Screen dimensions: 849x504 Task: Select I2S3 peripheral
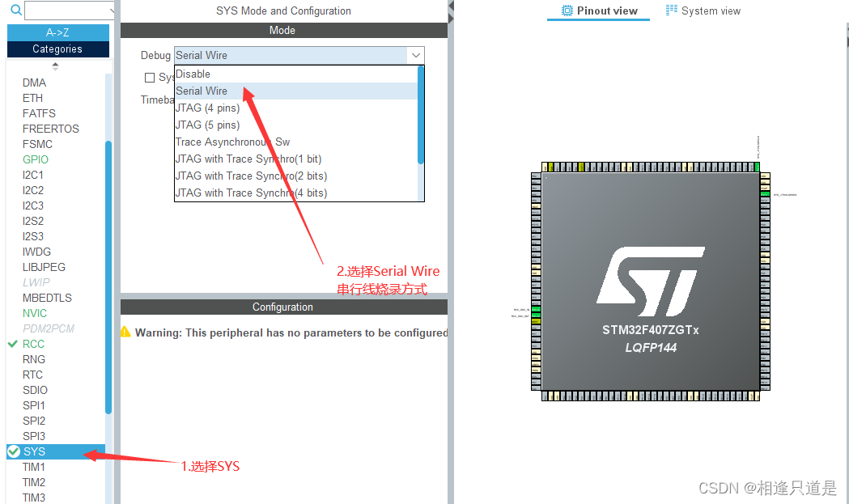pos(32,236)
